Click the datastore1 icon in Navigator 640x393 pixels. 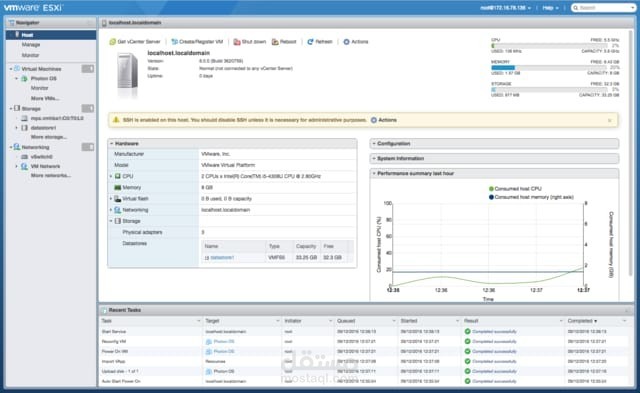click(24, 128)
